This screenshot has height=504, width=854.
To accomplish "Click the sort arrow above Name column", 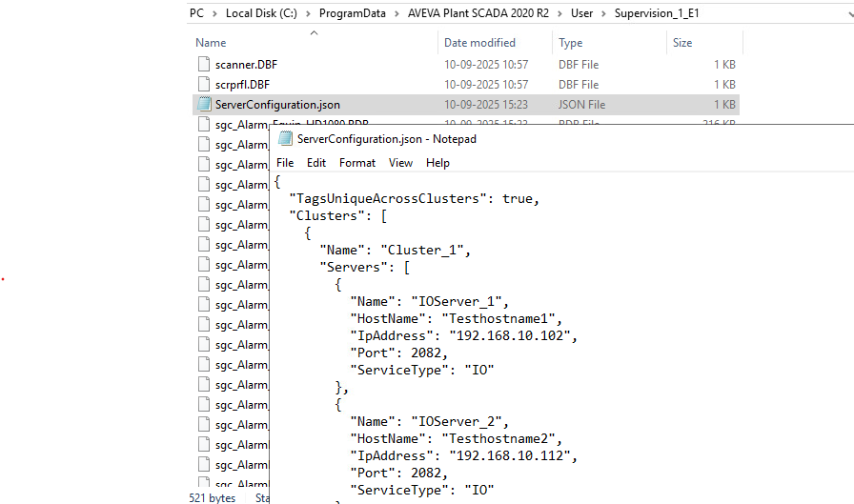I will (314, 33).
